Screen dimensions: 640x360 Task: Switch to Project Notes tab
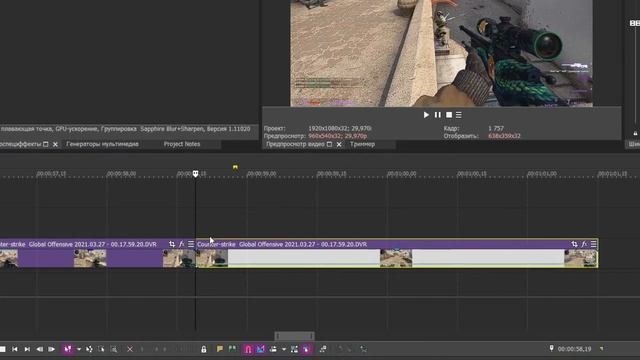pyautogui.click(x=182, y=144)
